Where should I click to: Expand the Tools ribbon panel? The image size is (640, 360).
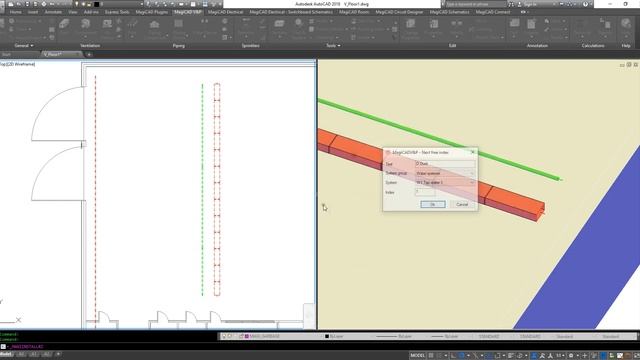[333, 46]
